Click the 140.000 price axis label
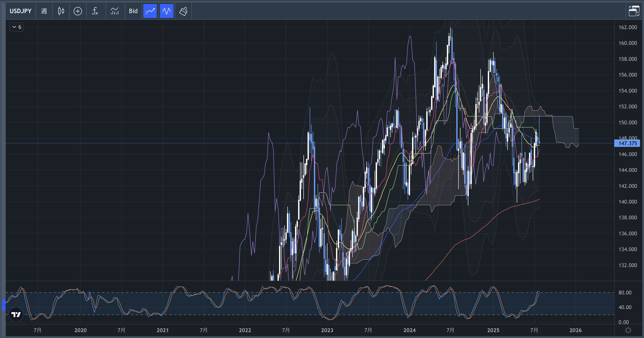Viewport: 644px width, 338px height. 628,202
